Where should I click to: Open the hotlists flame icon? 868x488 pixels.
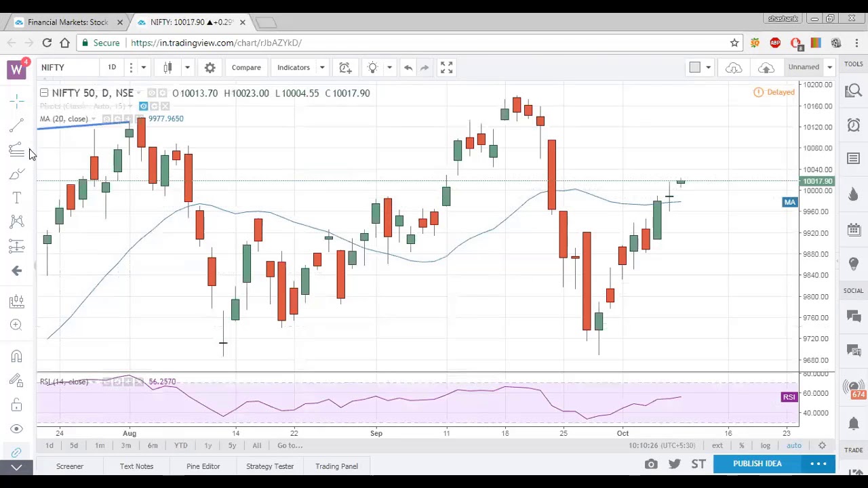click(x=853, y=195)
